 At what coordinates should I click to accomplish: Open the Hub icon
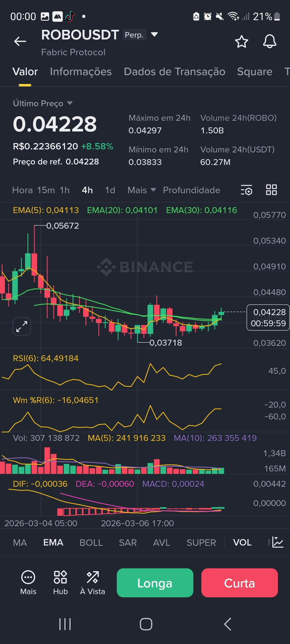[60, 583]
